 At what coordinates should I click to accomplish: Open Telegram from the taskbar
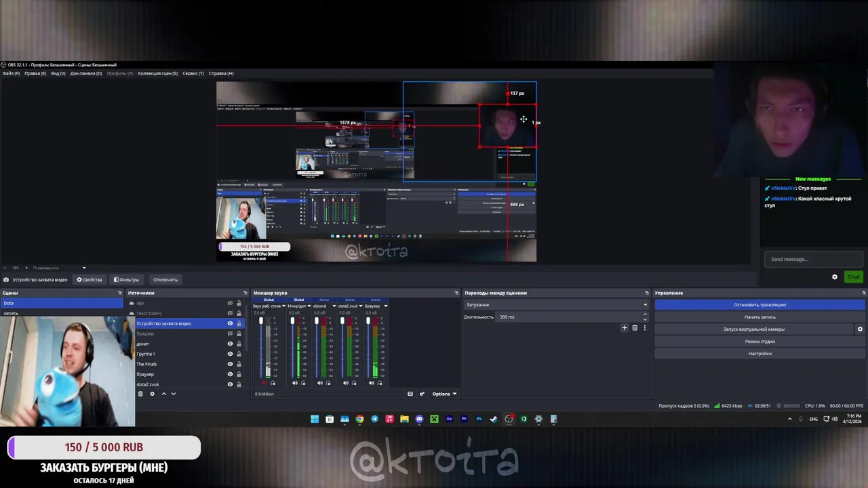point(374,419)
